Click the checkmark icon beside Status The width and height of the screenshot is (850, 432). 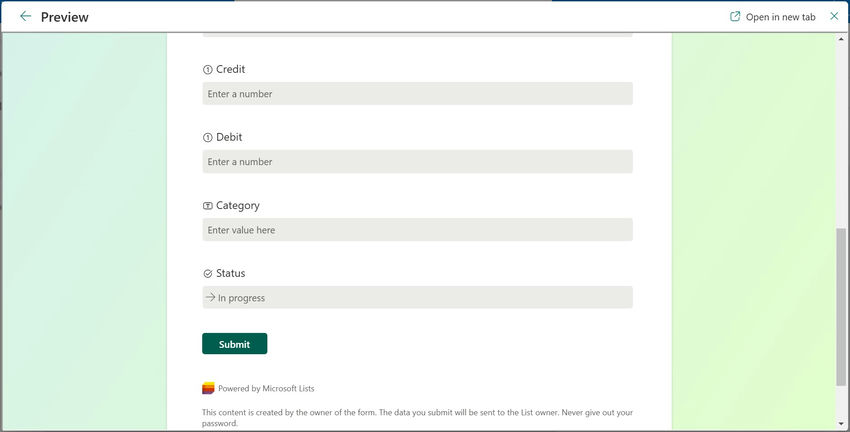[208, 274]
